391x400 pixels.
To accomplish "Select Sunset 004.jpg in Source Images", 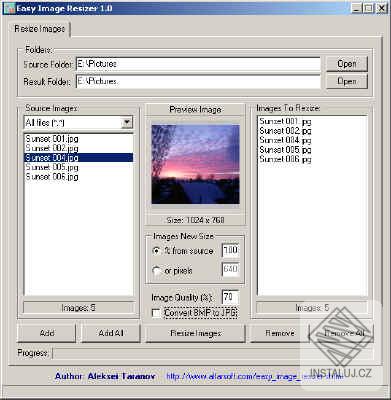I will [x=79, y=157].
